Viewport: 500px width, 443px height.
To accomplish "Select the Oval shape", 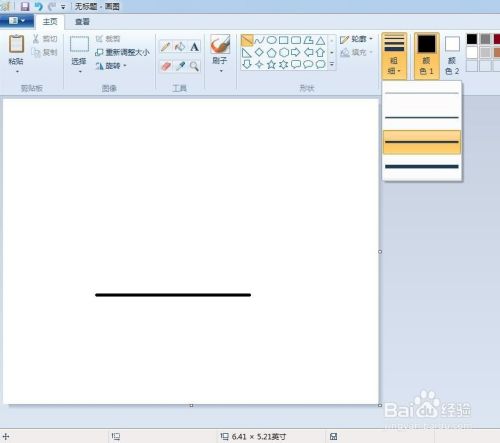I will point(272,40).
